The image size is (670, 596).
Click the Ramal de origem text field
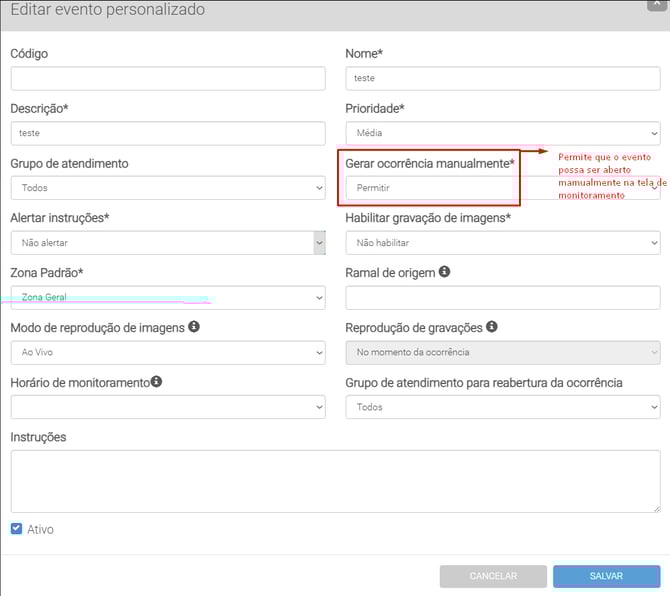point(502,298)
